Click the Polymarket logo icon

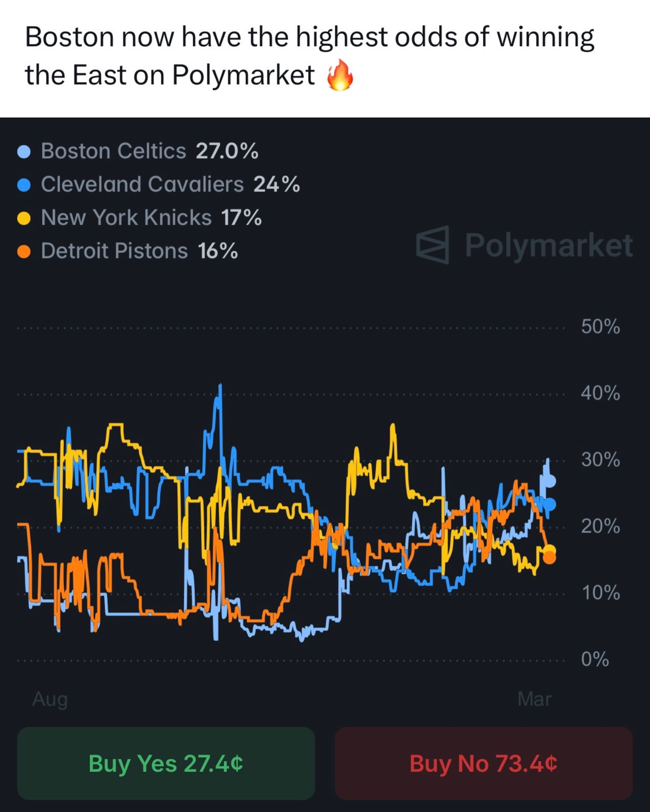(432, 245)
